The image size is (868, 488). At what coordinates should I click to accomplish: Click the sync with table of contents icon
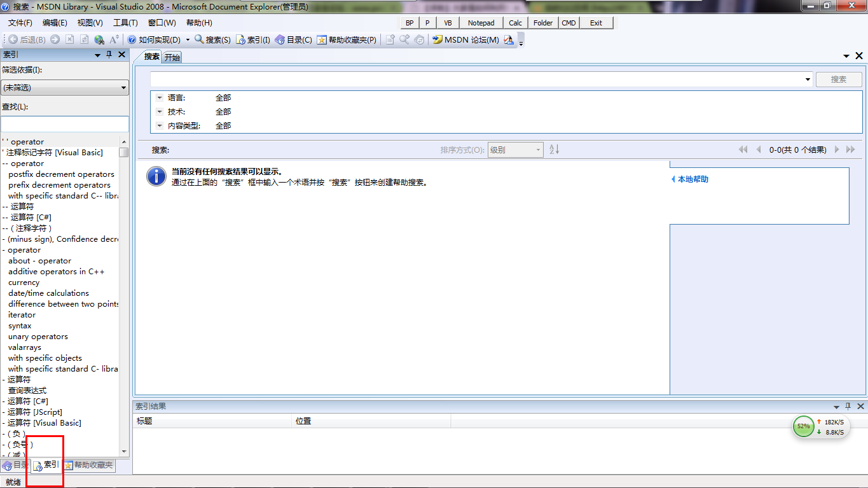coord(419,39)
